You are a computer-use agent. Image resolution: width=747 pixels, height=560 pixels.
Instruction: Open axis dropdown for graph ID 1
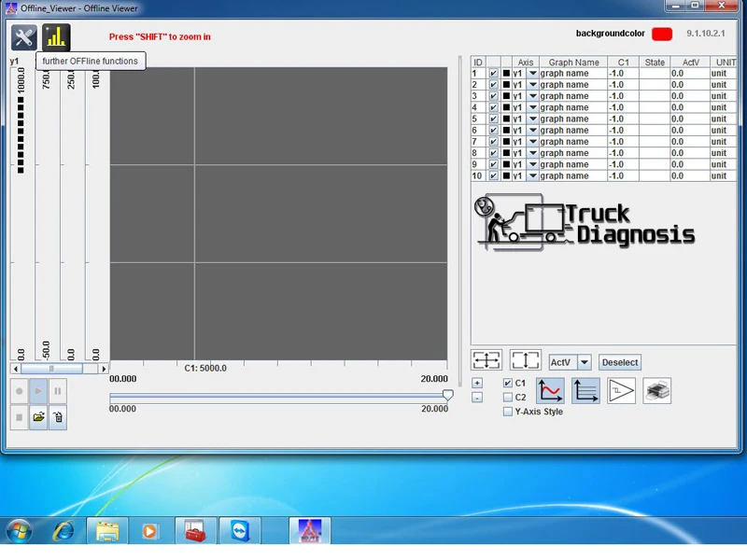point(532,74)
